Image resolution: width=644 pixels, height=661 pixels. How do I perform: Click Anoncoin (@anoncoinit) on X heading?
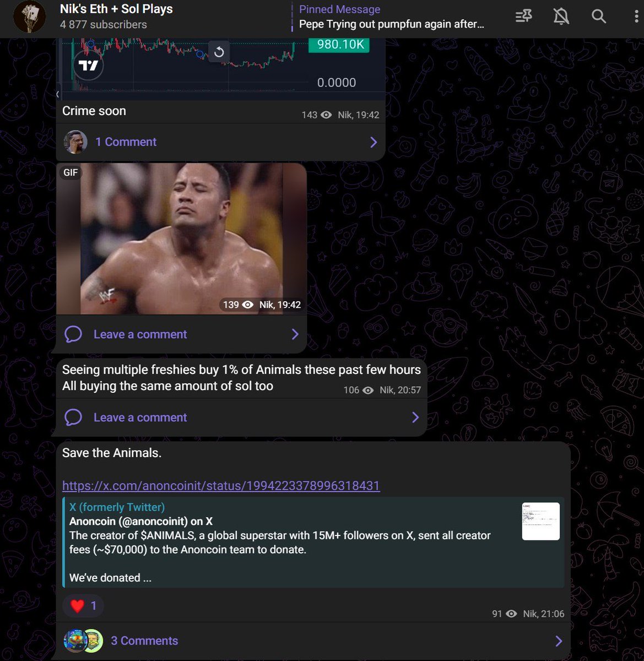click(x=141, y=522)
